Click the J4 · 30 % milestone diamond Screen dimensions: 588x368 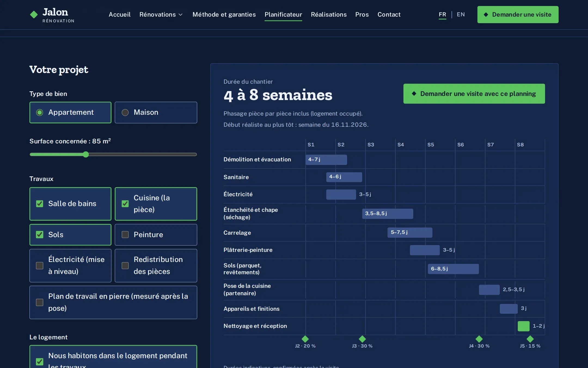click(x=479, y=339)
